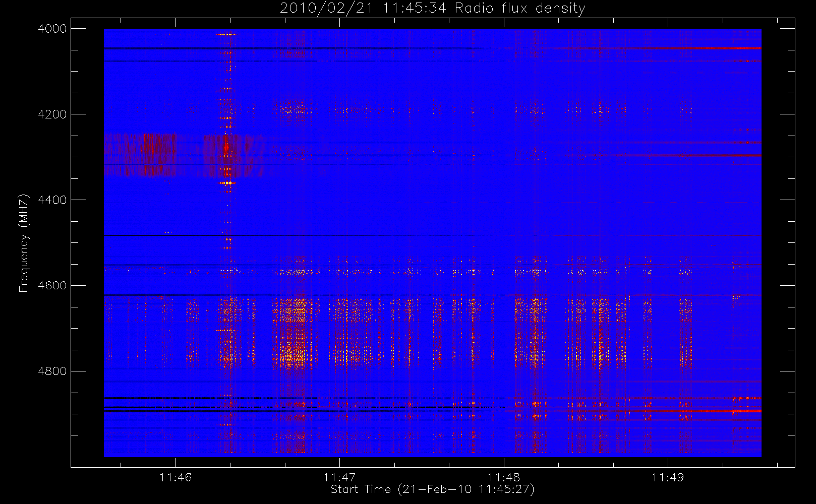
Task: Click the 'Frequency (MHZ)' axis label
Action: (x=24, y=243)
